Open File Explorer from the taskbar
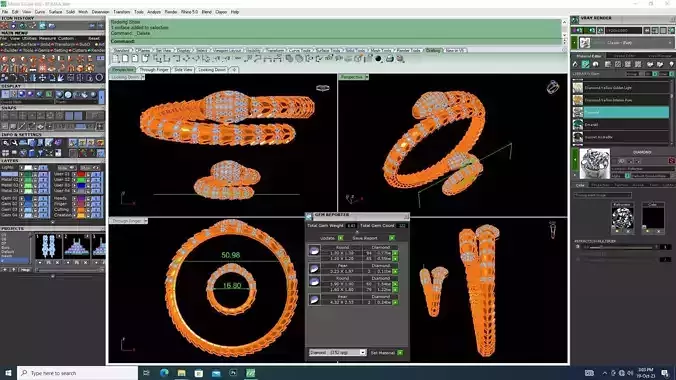This screenshot has width=676, height=380. coord(182,373)
